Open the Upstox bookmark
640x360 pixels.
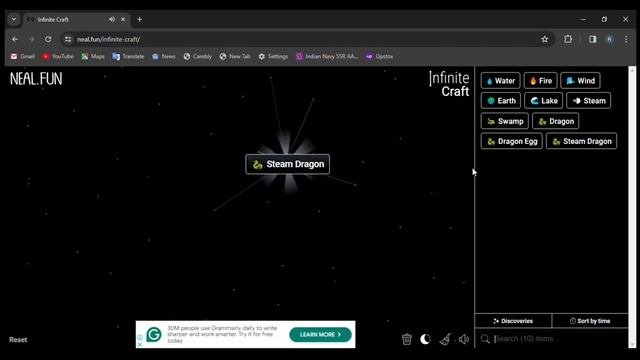click(x=380, y=56)
